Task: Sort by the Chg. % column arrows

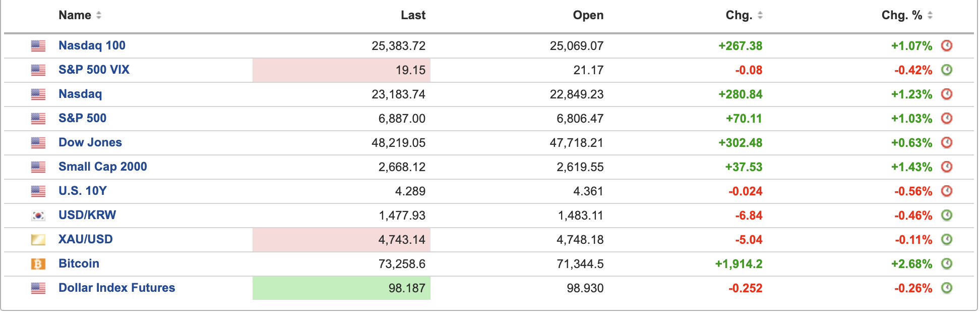Action: 930,16
